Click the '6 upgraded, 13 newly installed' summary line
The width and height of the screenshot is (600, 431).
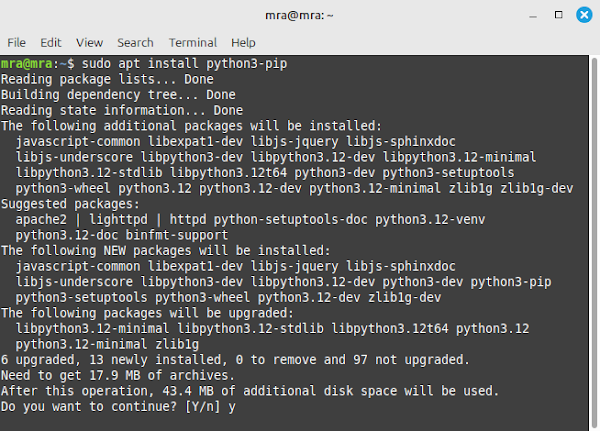(235, 360)
